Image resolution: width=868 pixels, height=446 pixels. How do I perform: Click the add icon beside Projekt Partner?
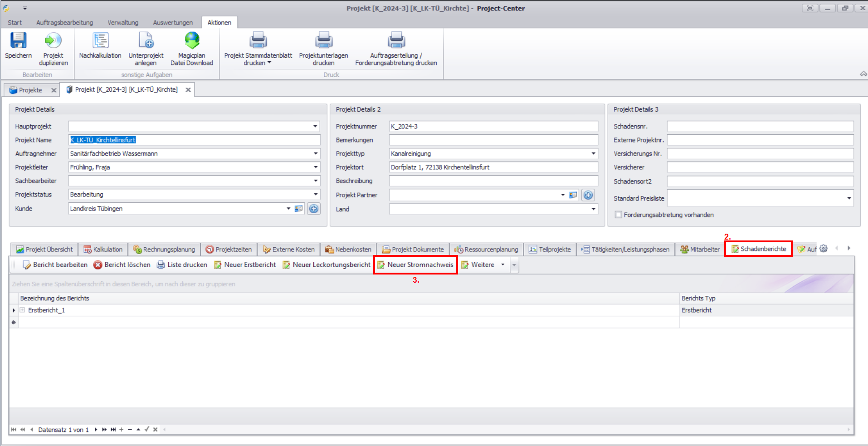[588, 195]
